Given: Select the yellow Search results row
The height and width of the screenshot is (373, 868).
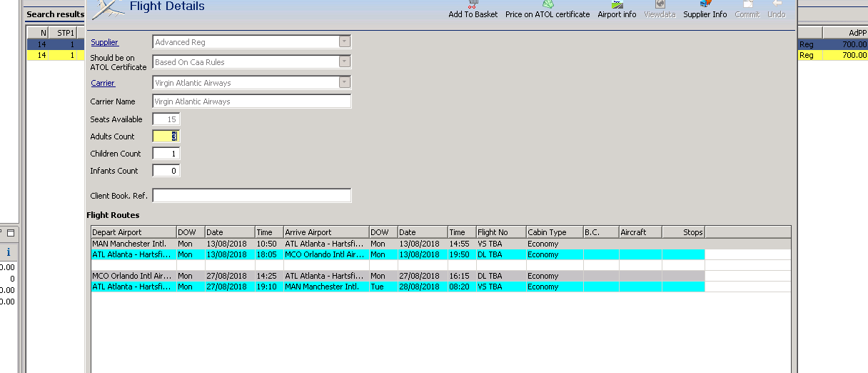Looking at the screenshot, I should click(x=56, y=55).
